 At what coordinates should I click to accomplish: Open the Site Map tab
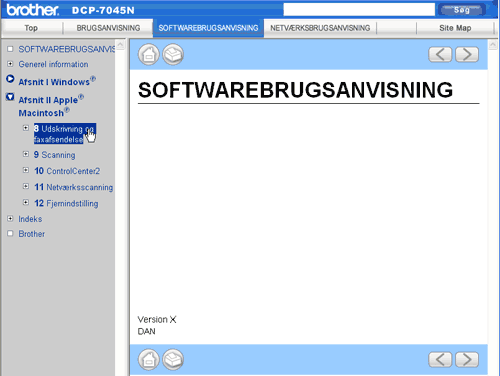(x=455, y=28)
